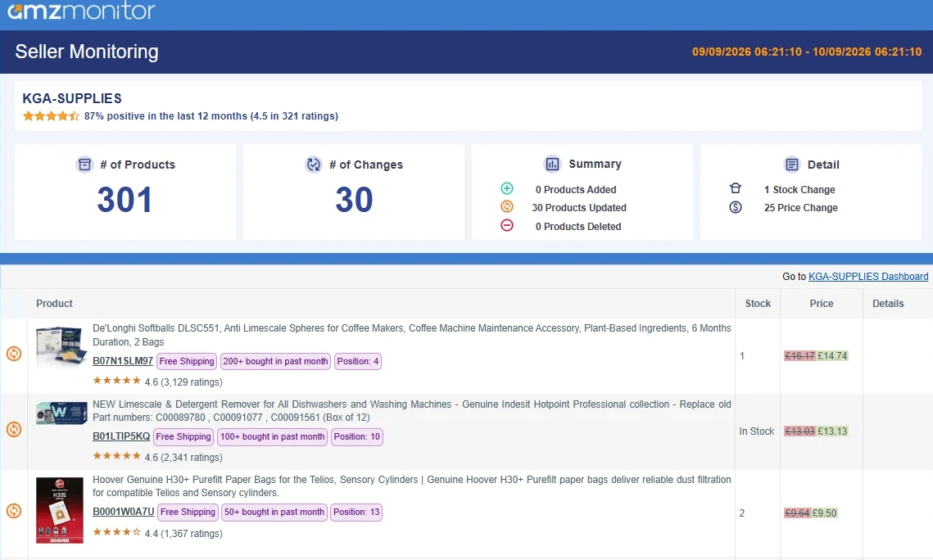Click Free Shipping tag on B01LTIP5KQ
This screenshot has width=933, height=560.
[183, 437]
